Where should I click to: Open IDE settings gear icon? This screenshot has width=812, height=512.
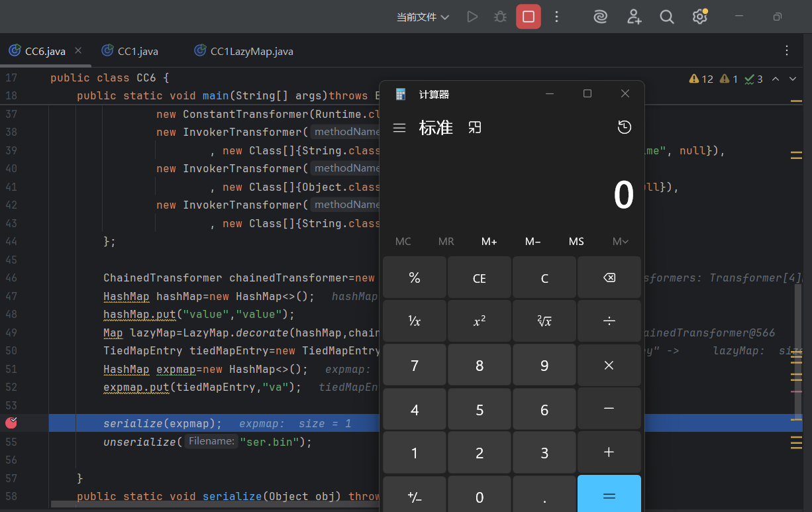tap(699, 17)
